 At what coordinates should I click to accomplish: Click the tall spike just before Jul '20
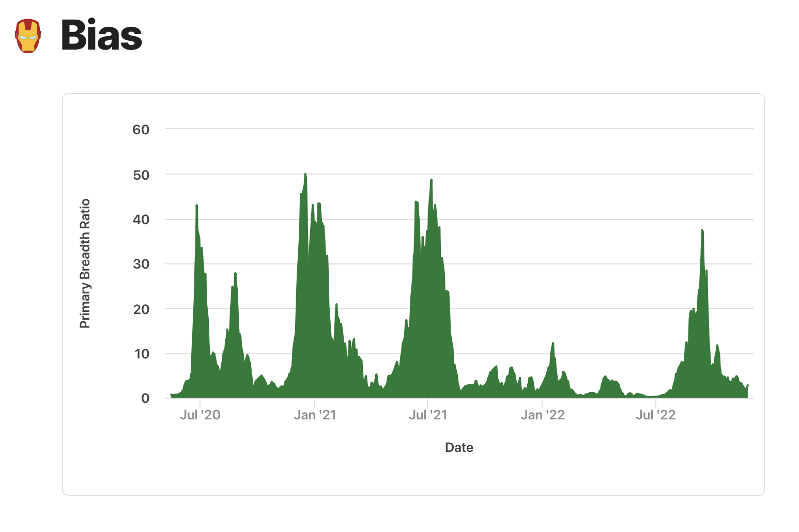(196, 206)
